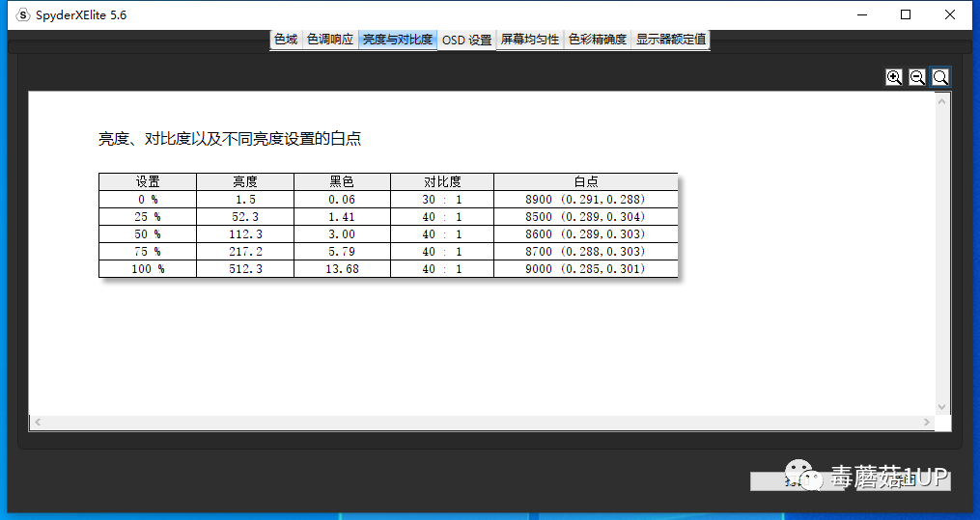Click the brightness value 217.2
This screenshot has width=980, height=520.
(x=245, y=252)
